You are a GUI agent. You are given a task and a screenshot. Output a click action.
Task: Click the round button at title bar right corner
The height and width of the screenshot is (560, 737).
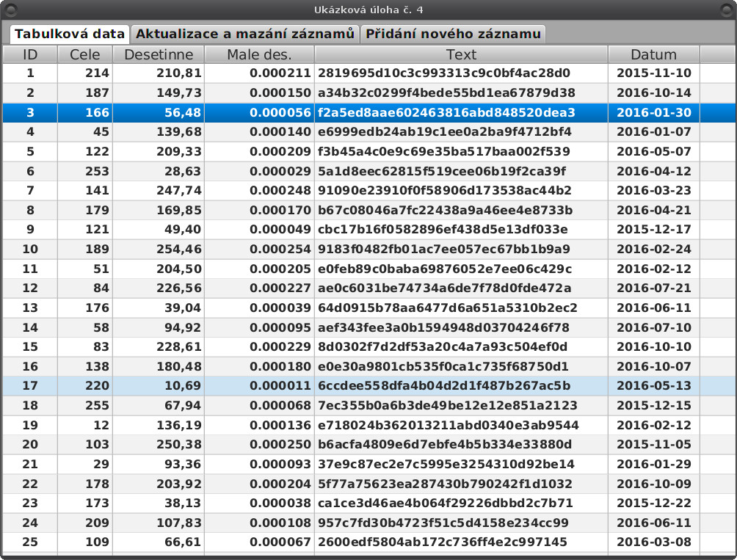click(727, 10)
